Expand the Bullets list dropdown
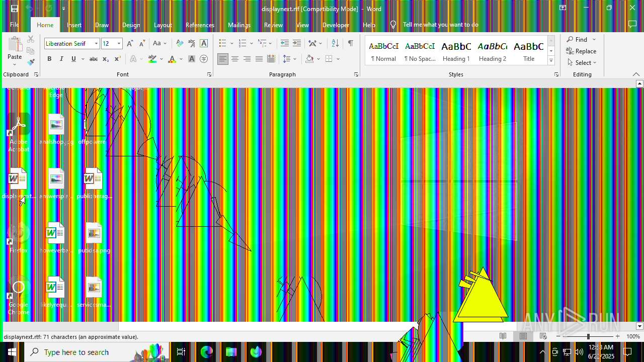Image resolution: width=644 pixels, height=362 pixels. click(x=232, y=43)
